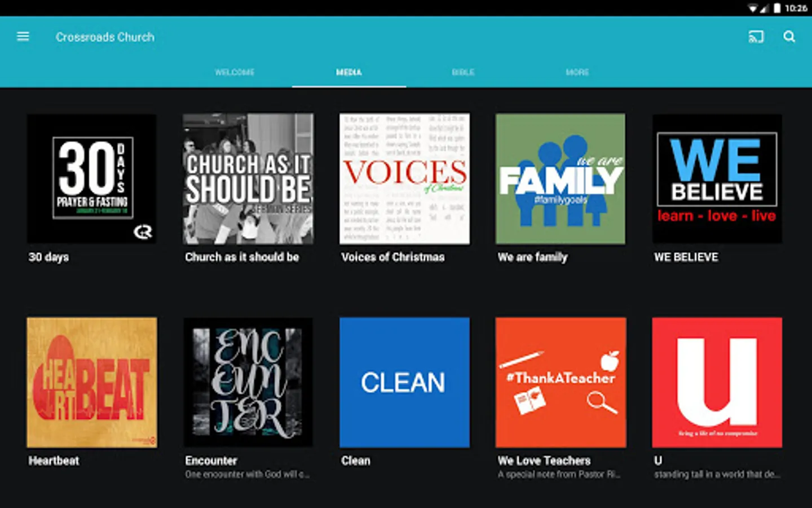The width and height of the screenshot is (812, 508).
Task: Click the 'Heartbeat' caption text
Action: pos(54,461)
